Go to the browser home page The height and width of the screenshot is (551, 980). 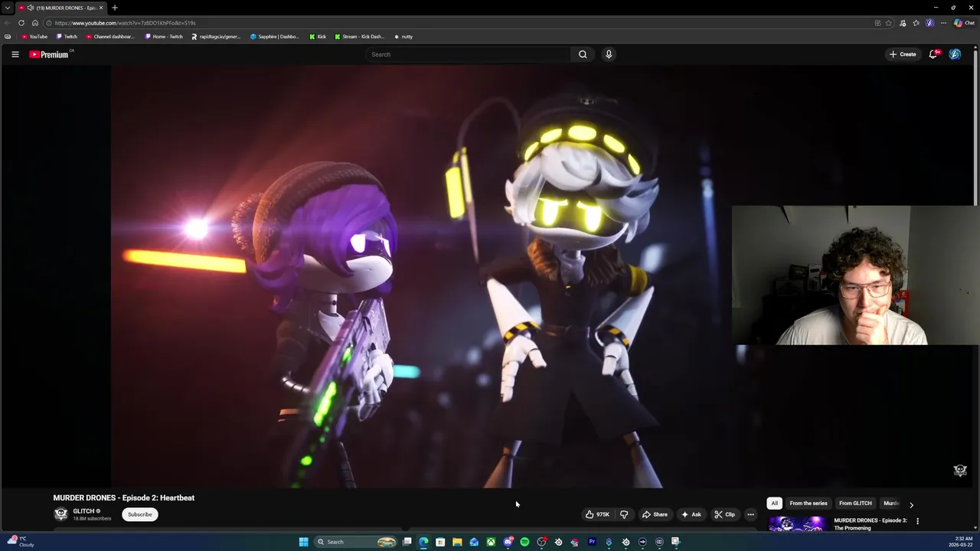coord(34,23)
